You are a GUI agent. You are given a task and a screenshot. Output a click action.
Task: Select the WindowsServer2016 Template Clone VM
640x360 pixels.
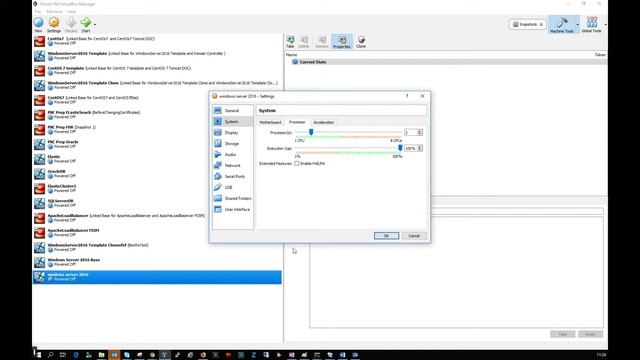pyautogui.click(x=157, y=85)
